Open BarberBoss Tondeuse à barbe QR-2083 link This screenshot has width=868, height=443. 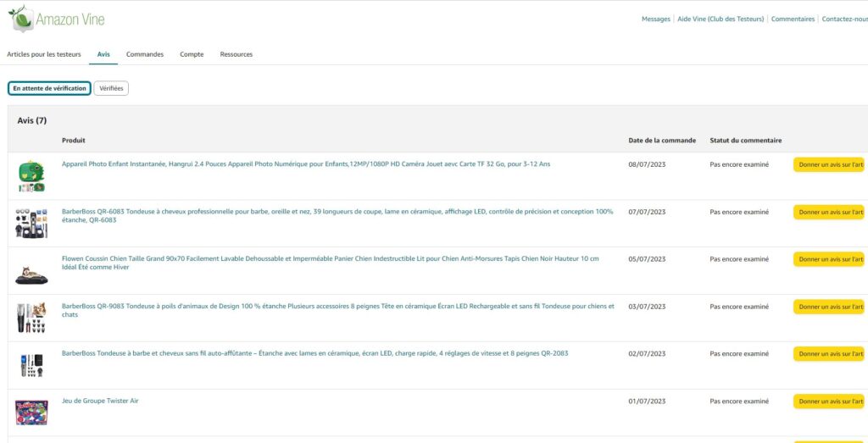click(315, 353)
